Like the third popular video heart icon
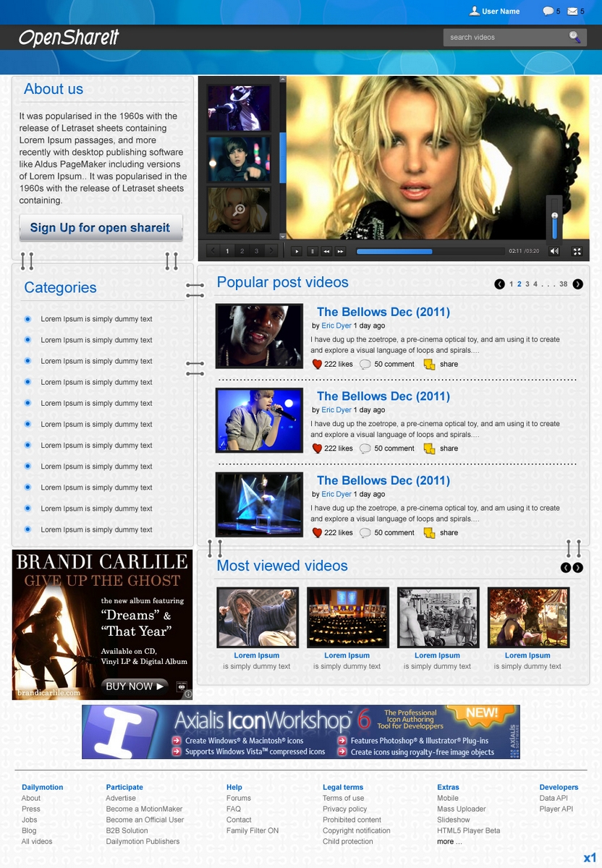Viewport: 602px width, 868px height. (x=317, y=532)
